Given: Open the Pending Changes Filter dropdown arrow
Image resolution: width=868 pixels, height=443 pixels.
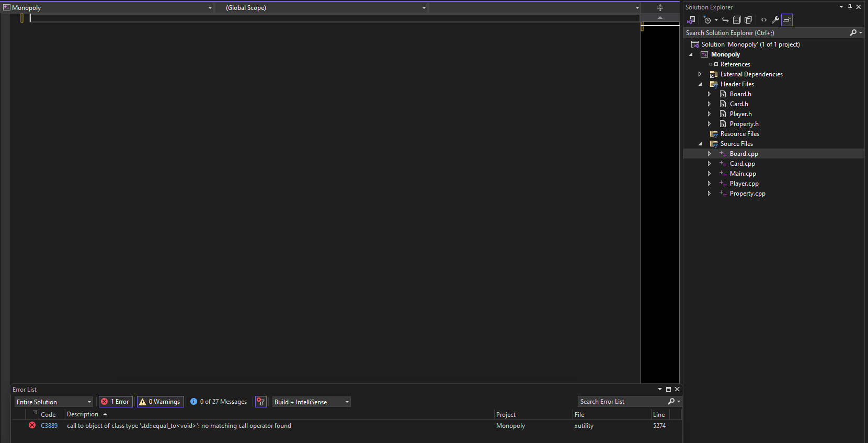Looking at the screenshot, I should pos(716,20).
